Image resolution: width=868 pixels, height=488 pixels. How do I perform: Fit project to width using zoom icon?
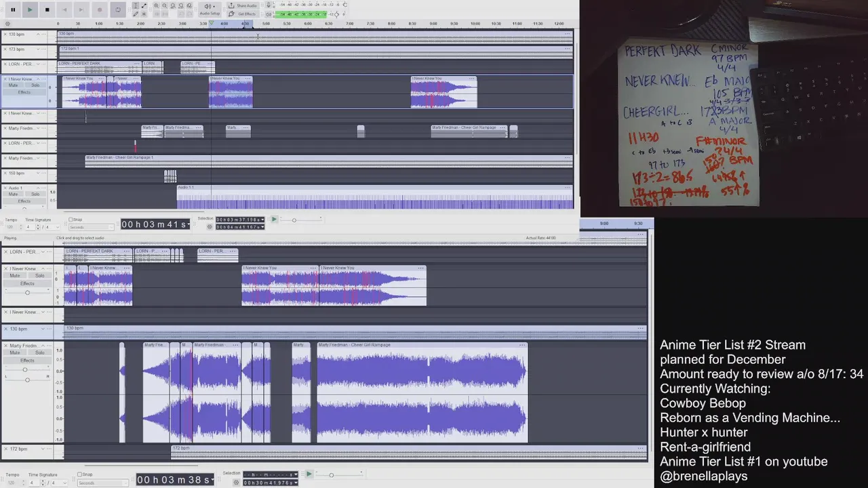coord(181,5)
